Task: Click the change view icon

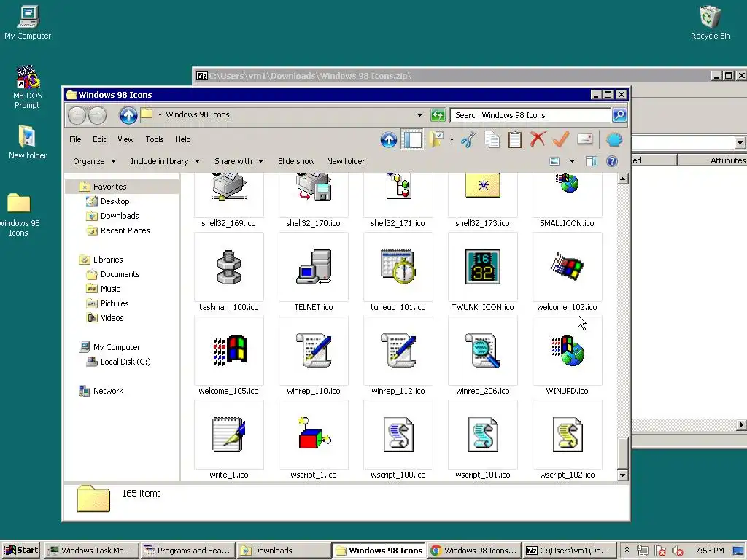Action: click(x=554, y=161)
